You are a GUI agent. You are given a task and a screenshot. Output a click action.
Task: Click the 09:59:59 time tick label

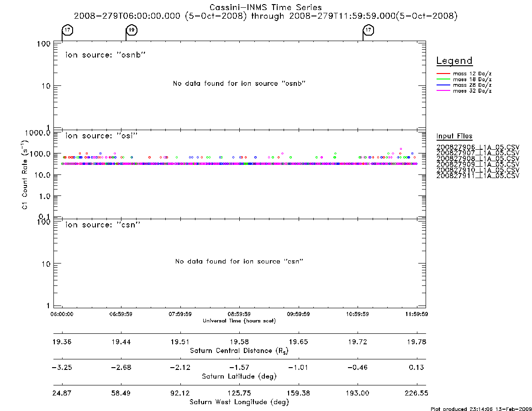click(298, 314)
